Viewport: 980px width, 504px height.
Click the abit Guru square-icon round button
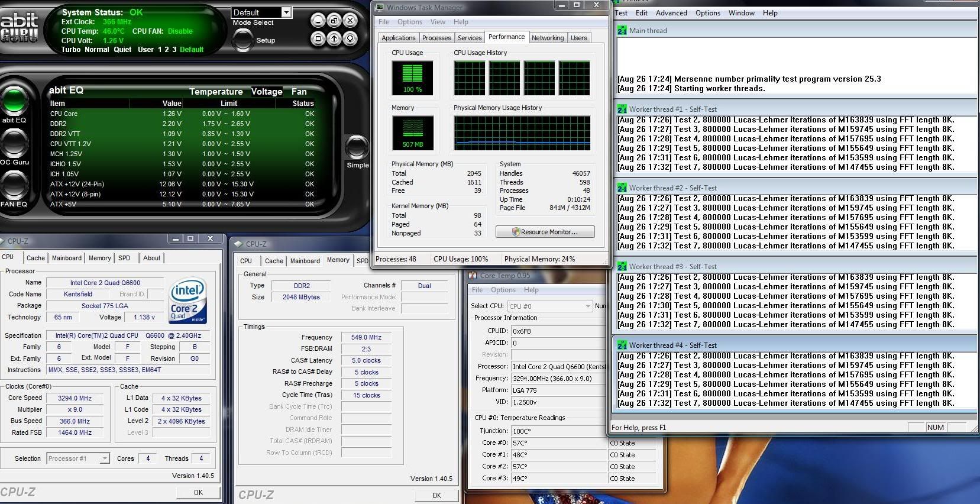pos(318,39)
